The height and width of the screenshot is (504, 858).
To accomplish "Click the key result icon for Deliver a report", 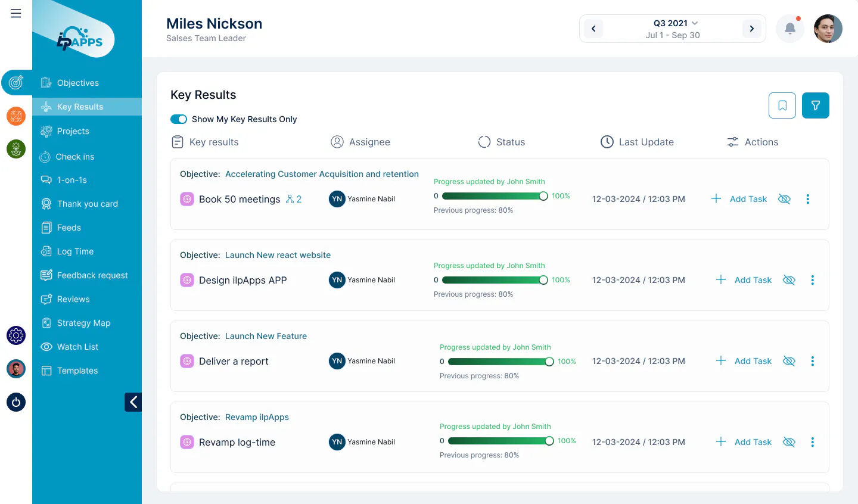I will point(187,361).
